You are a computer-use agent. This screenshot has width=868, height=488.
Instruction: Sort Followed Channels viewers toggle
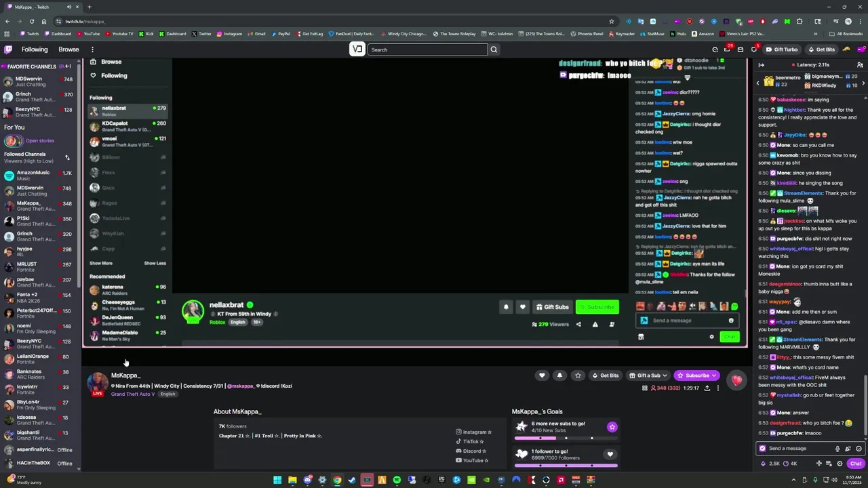coord(67,157)
